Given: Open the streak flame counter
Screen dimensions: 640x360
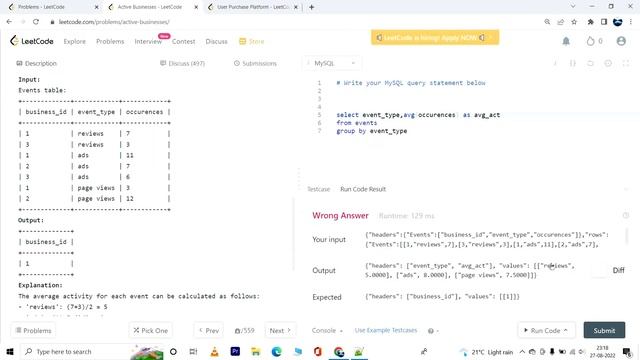Looking at the screenshot, I should pos(594,41).
